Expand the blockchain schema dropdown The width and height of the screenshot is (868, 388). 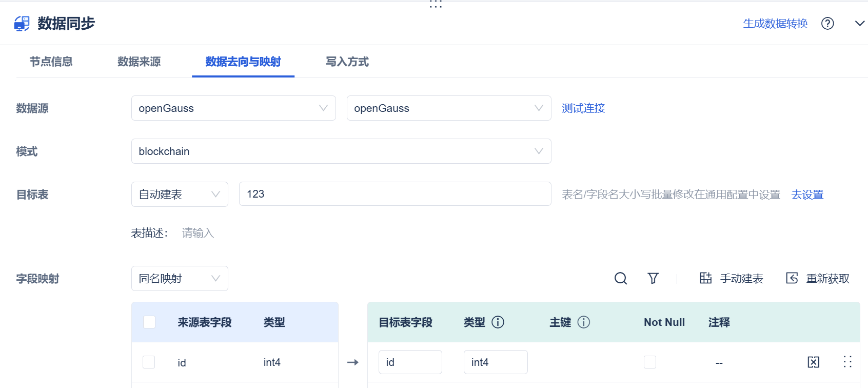341,151
